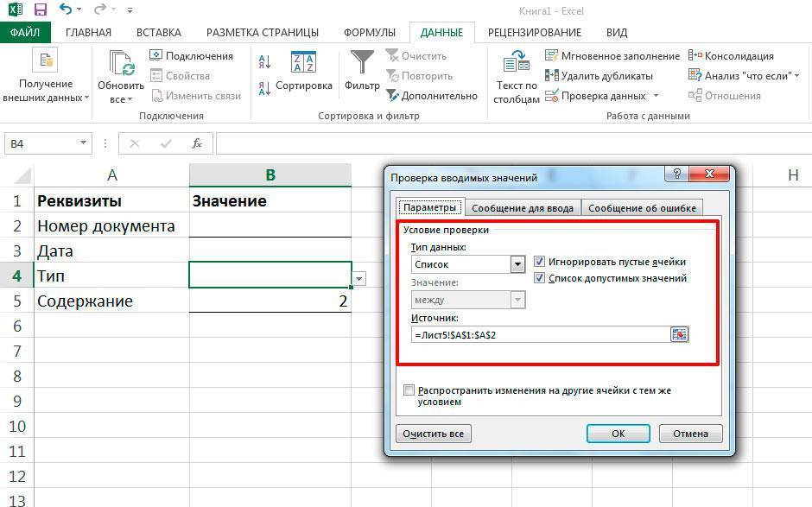
Task: Click the Обновить все refresh icon
Action: (x=121, y=64)
